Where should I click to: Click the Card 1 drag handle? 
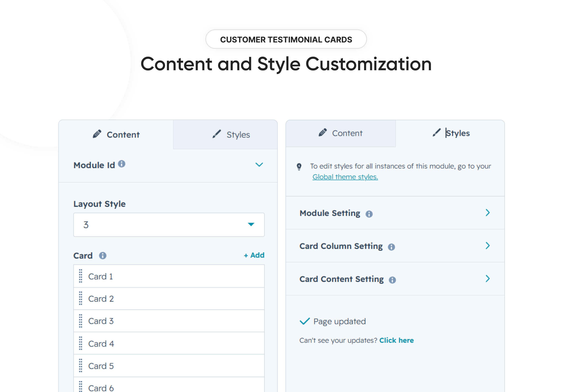tap(80, 276)
